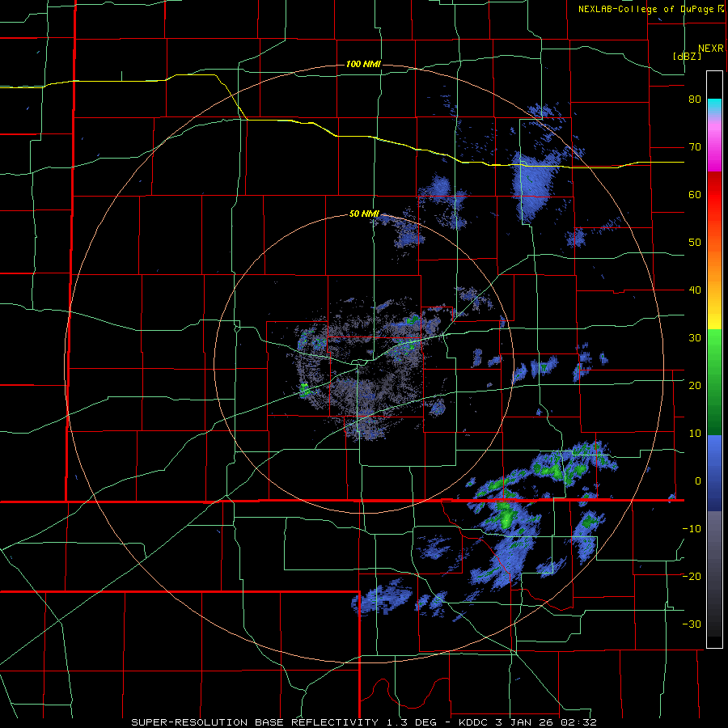728x728 pixels.
Task: Click the 60 dBZ scale value
Action: [x=695, y=194]
